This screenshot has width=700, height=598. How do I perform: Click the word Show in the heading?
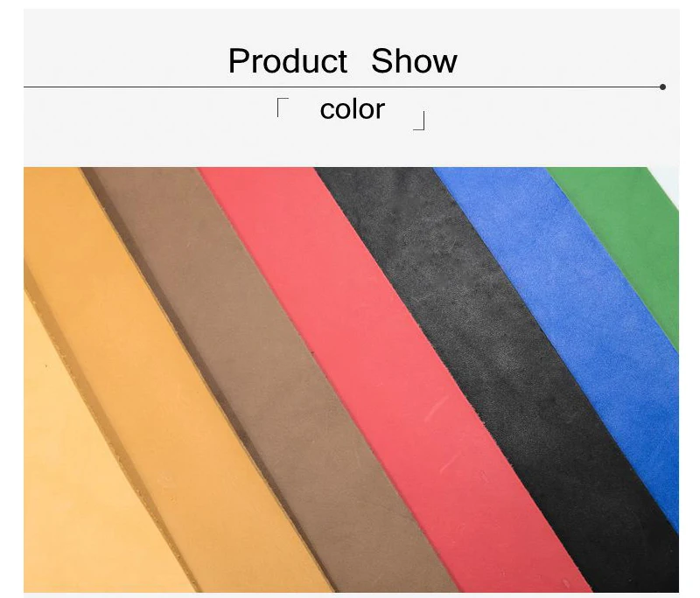414,61
